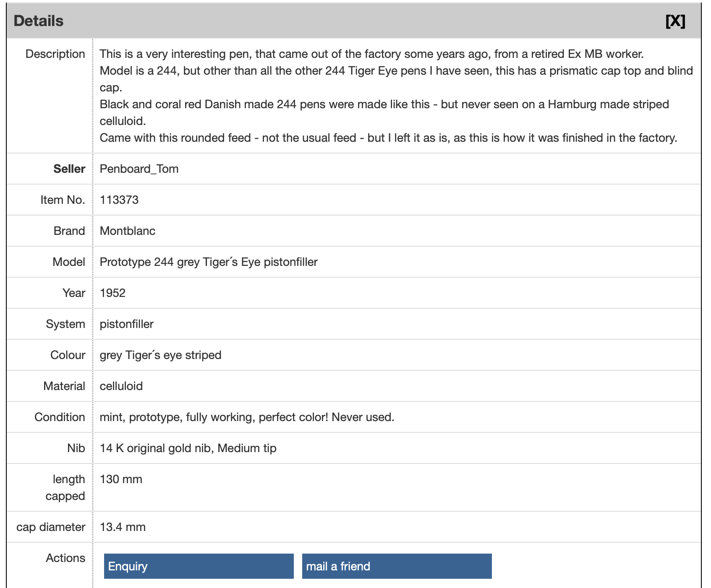This screenshot has height=588, width=711.
Task: Click the Enquiry button
Action: coord(199,566)
